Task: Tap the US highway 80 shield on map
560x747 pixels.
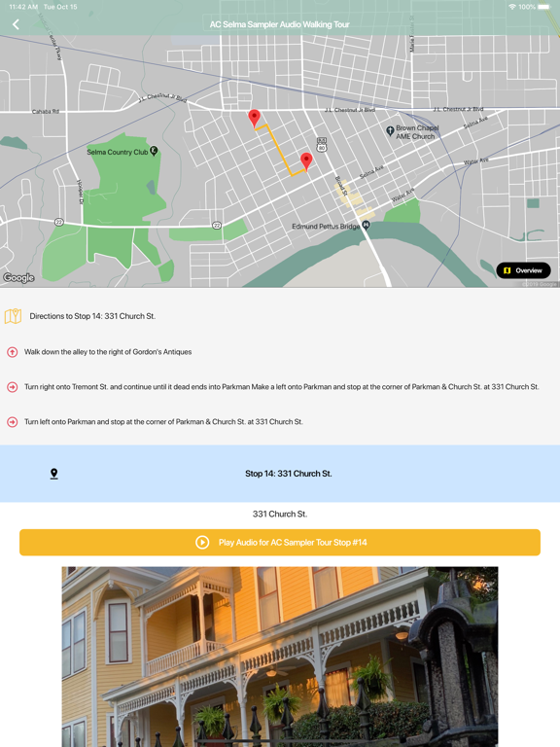Action: click(x=322, y=144)
